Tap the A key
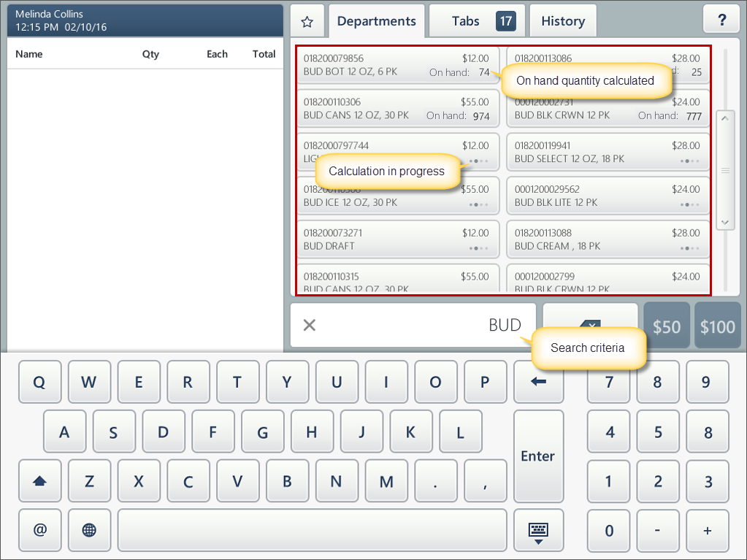The height and width of the screenshot is (560, 747). (x=65, y=431)
